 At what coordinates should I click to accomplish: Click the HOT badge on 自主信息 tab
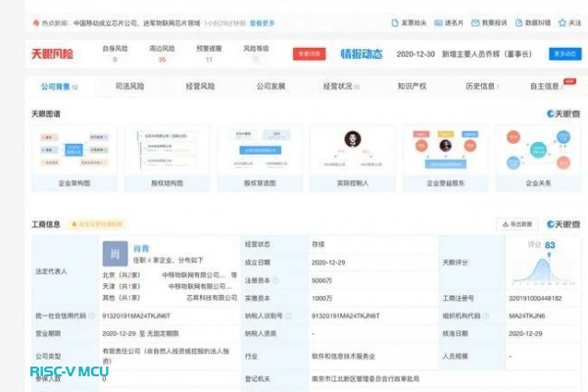569,81
